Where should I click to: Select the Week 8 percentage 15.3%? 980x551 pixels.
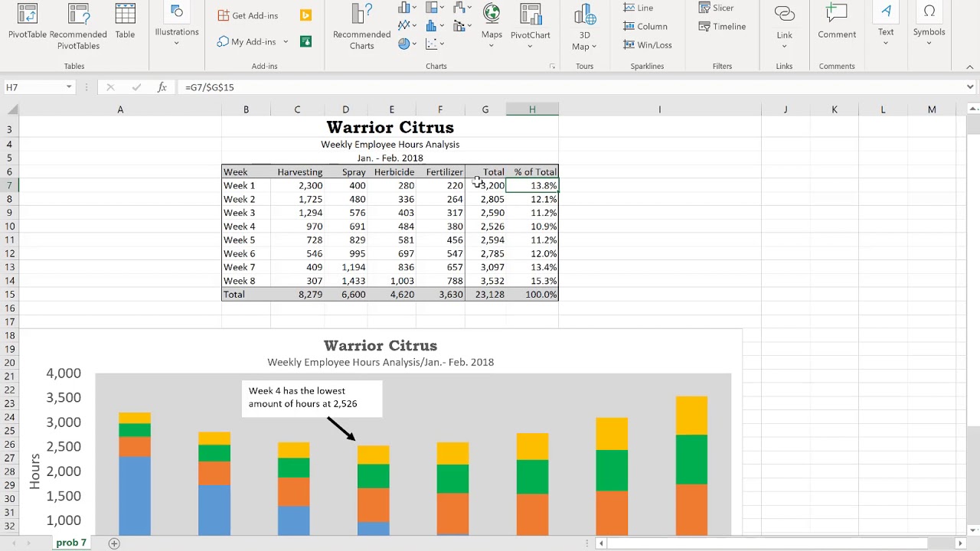(532, 281)
